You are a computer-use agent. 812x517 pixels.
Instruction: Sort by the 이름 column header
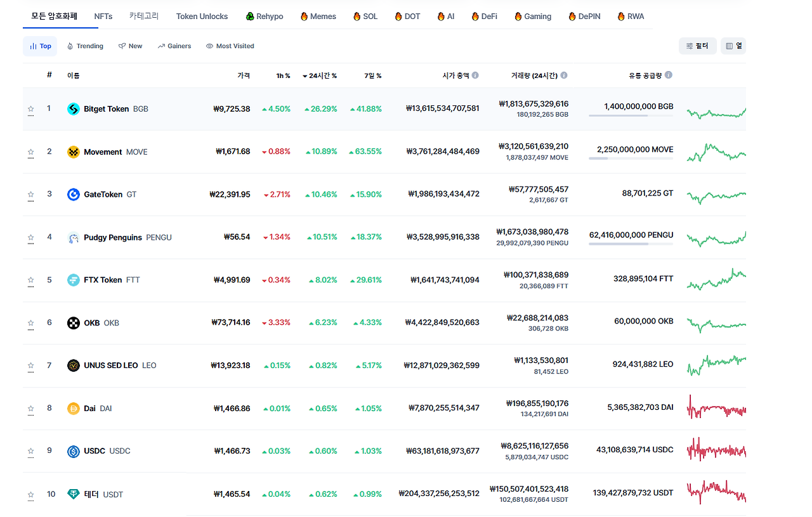(x=74, y=75)
